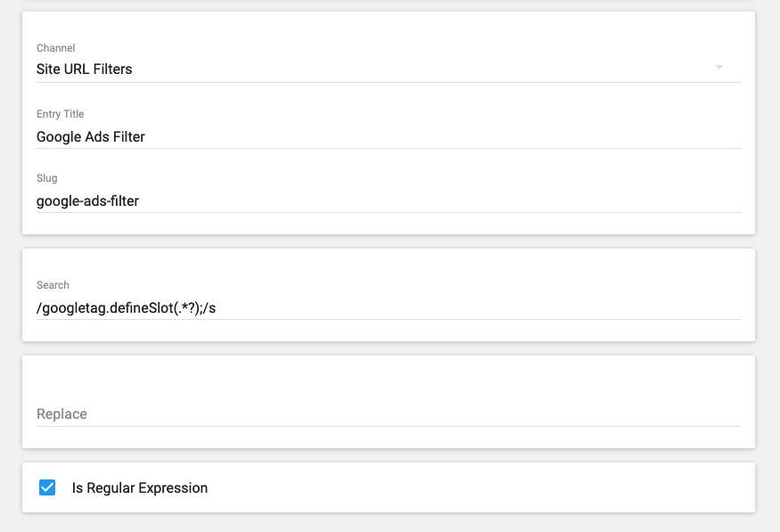Click the Entry Title label
This screenshot has height=532, width=780.
(61, 114)
